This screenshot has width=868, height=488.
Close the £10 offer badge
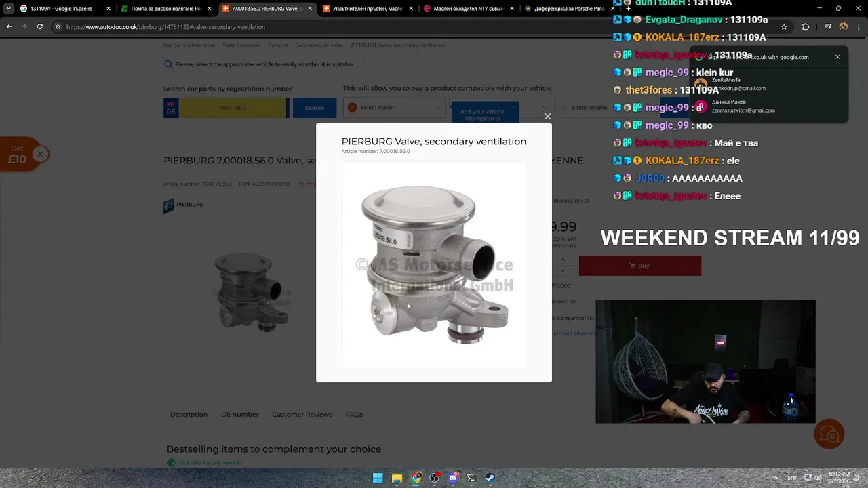(40, 155)
